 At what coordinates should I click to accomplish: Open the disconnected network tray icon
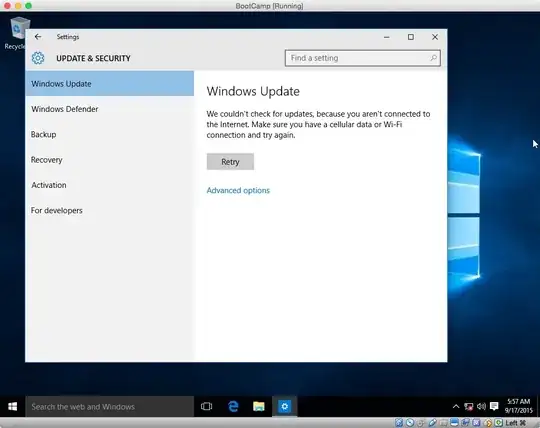[468, 407]
